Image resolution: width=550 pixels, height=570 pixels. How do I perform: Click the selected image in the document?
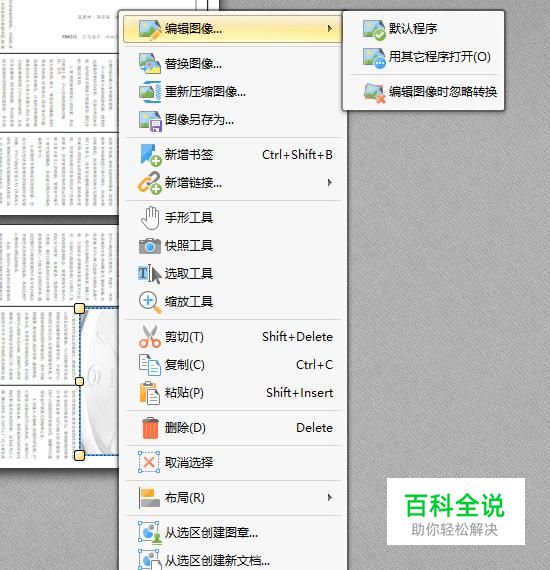[x=100, y=382]
